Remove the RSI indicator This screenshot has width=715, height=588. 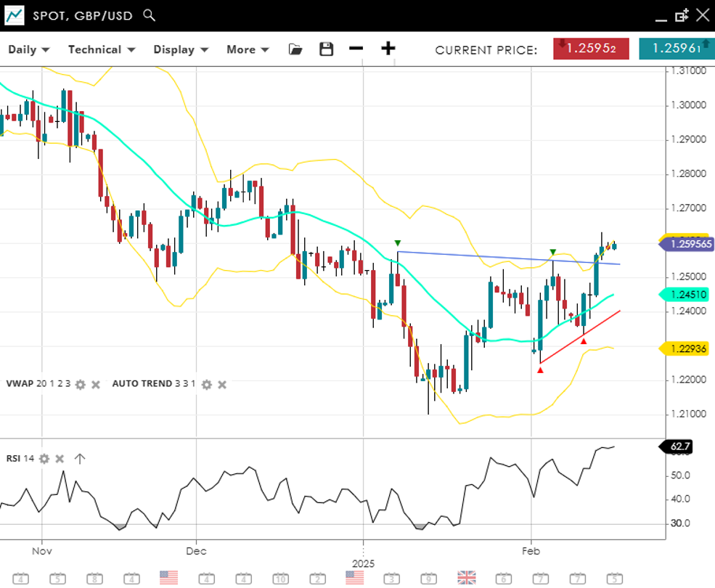coord(60,459)
